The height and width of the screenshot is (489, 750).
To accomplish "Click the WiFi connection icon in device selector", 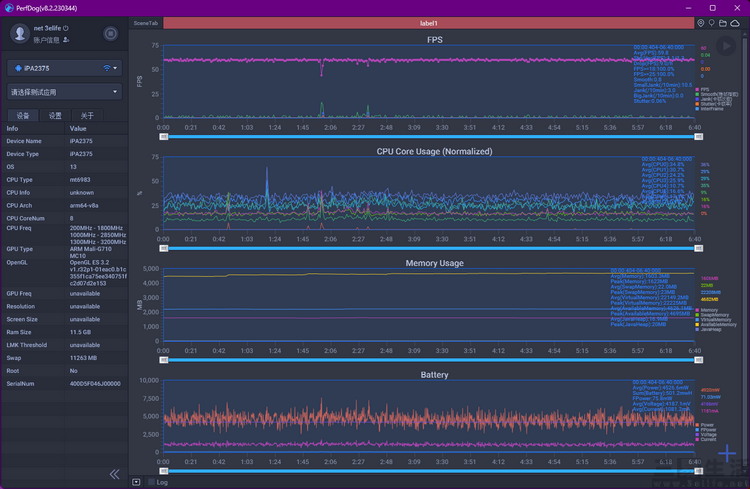I will click(107, 68).
